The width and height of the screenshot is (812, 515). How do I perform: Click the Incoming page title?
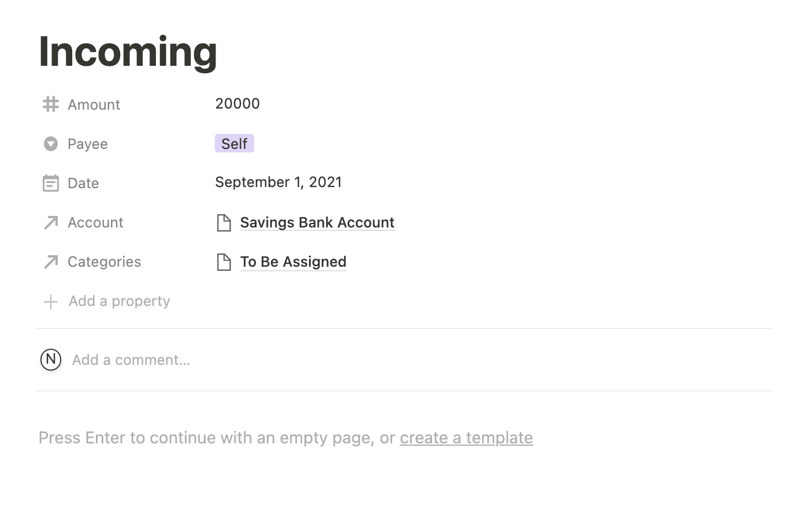click(128, 51)
